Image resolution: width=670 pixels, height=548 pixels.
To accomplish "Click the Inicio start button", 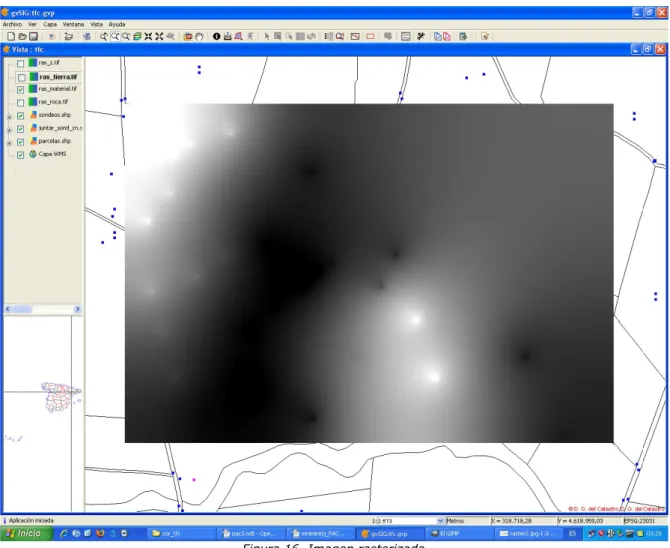I will click(x=27, y=533).
